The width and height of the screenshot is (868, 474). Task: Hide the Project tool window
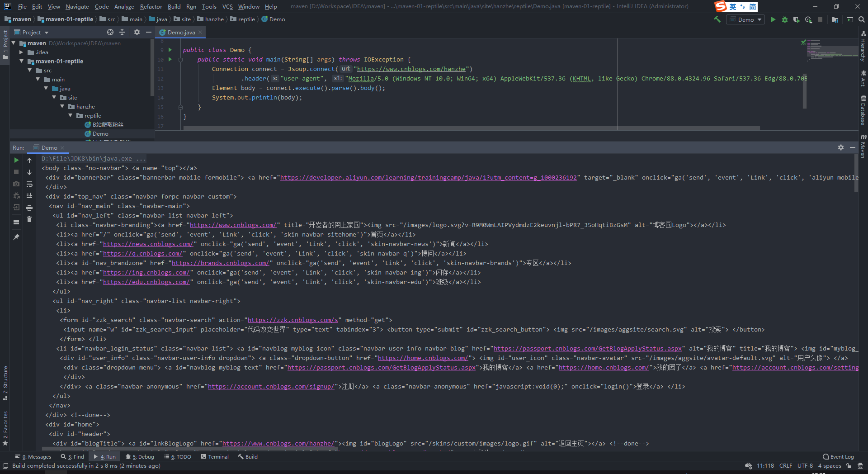coord(149,32)
